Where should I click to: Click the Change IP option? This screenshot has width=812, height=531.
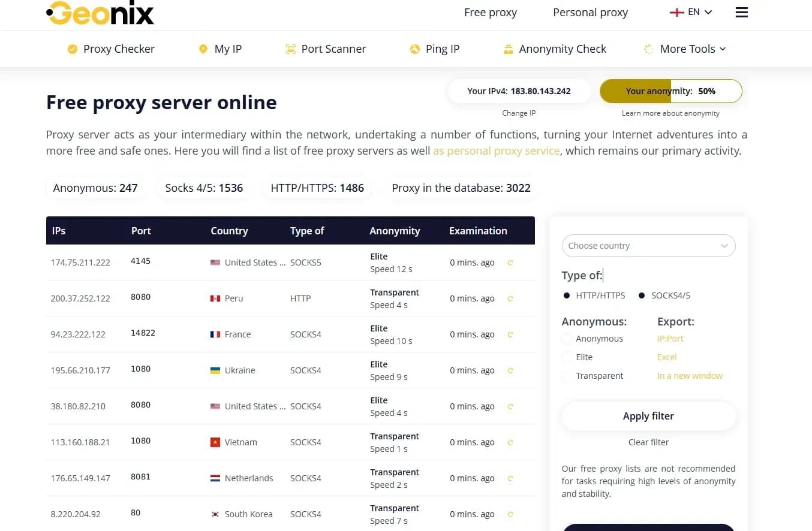pos(519,113)
